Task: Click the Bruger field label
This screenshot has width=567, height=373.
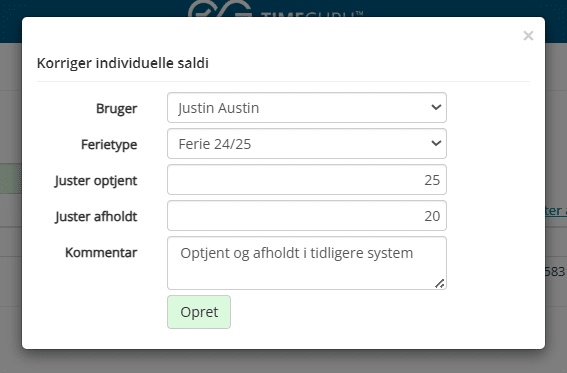Action: [116, 108]
